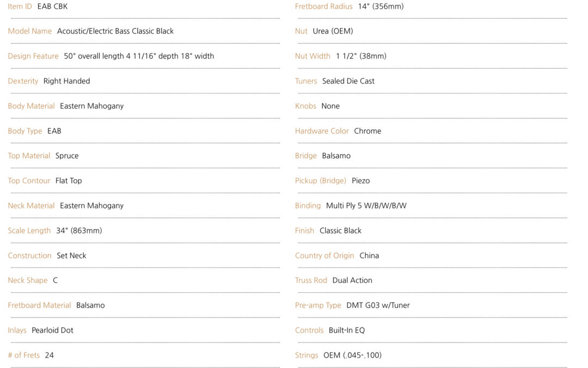Click the Pre-amp Type label
588x368 pixels.
[318, 305]
